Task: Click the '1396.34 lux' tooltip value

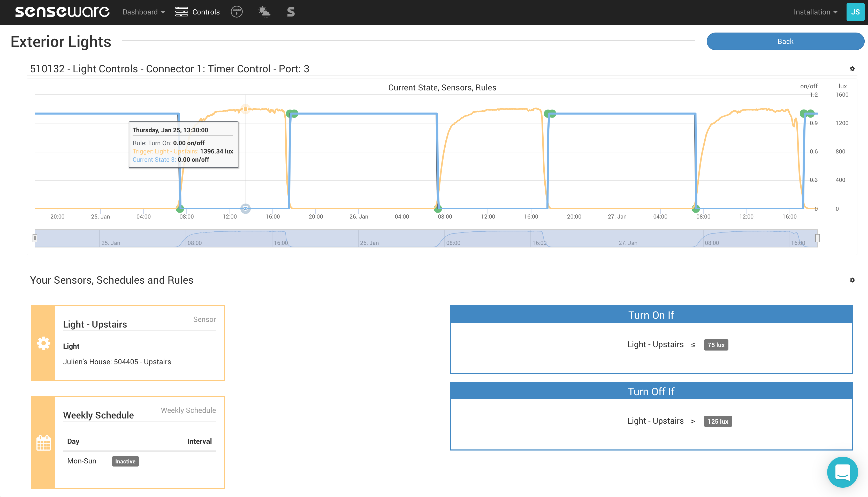Action: [217, 151]
